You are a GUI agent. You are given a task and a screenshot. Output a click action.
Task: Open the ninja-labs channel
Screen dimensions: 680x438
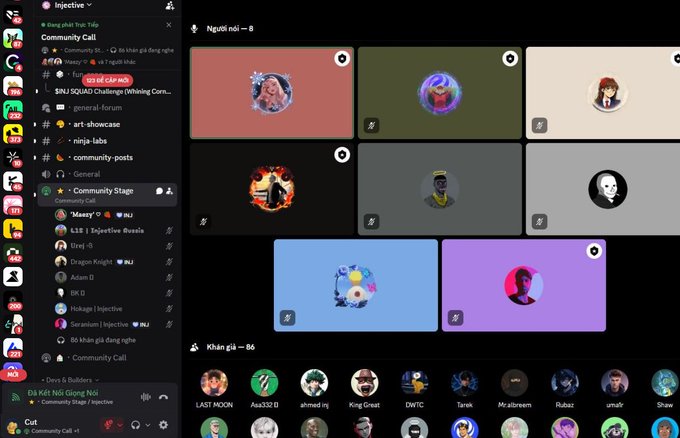pos(107,141)
